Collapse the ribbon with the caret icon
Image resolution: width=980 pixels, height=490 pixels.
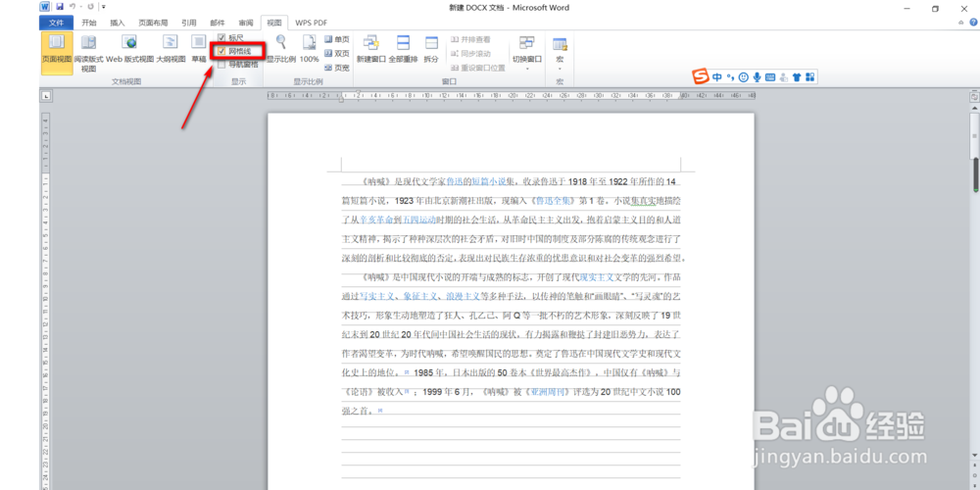point(961,23)
